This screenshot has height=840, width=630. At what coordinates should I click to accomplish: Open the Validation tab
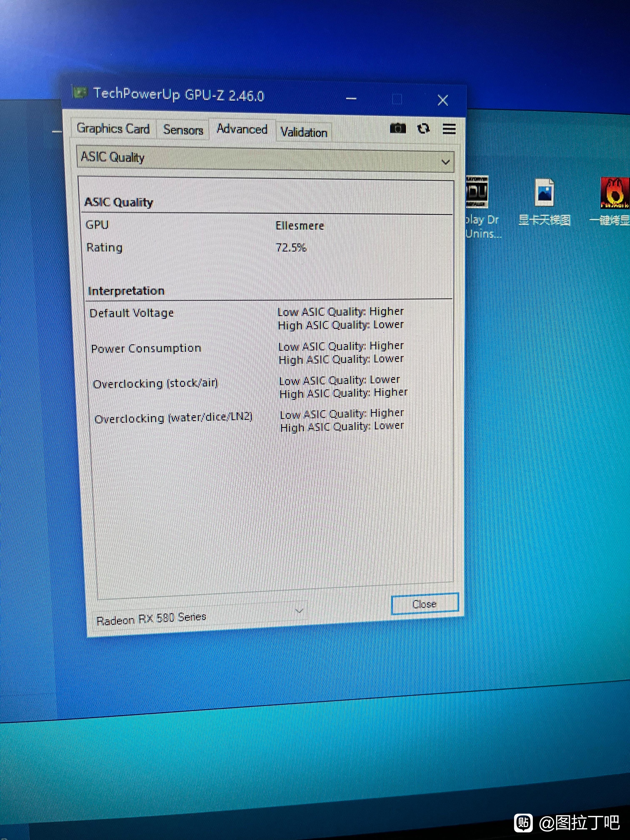point(304,132)
